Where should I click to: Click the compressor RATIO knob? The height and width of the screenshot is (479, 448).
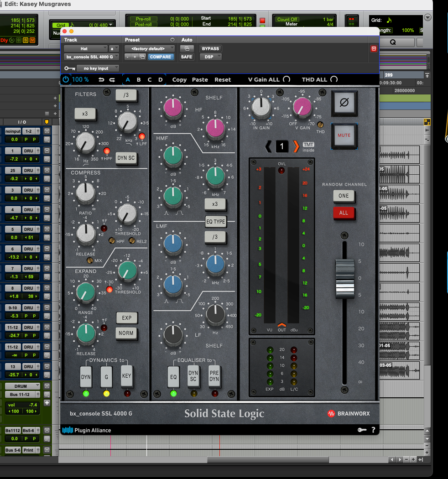pos(86,193)
